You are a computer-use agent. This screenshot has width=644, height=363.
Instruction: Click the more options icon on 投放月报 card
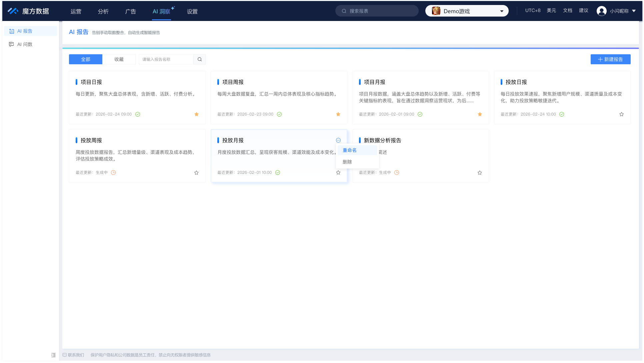(x=338, y=140)
